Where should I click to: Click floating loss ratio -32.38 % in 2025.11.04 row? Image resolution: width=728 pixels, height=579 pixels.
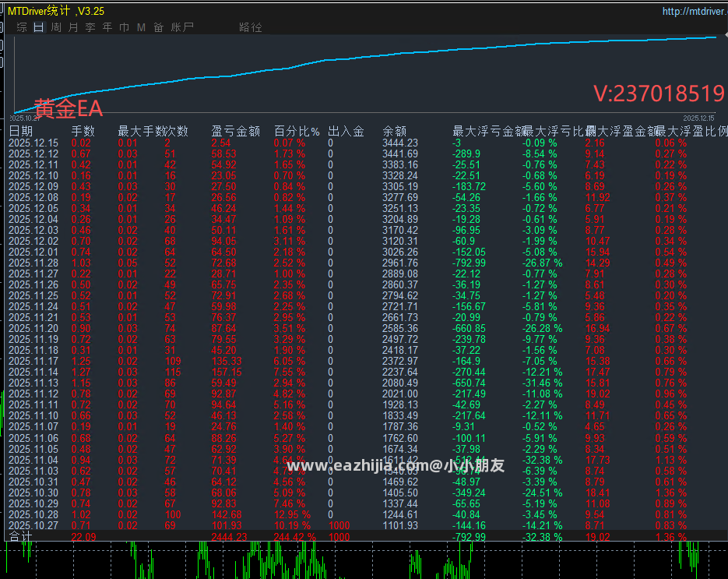click(542, 460)
